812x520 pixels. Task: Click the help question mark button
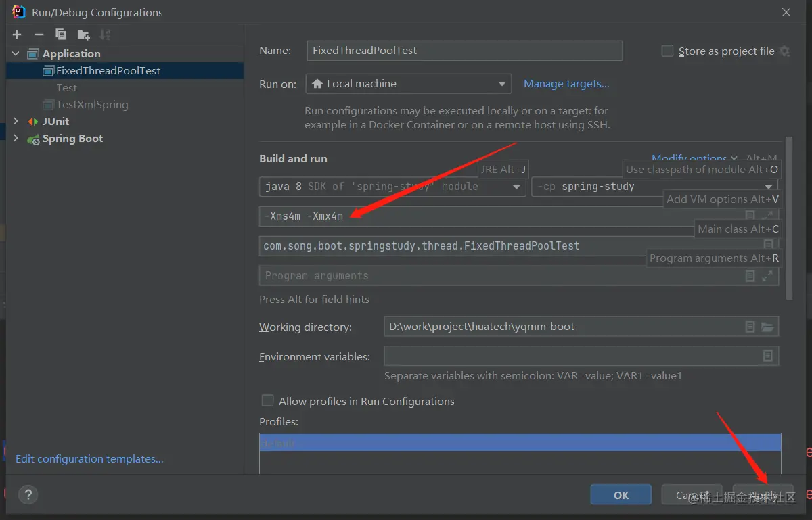pos(28,494)
